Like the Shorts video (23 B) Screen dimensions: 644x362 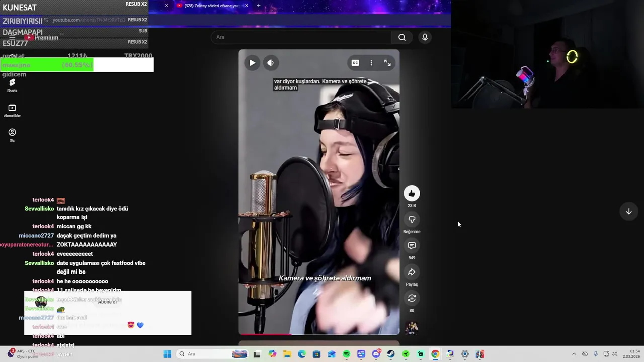pyautogui.click(x=412, y=193)
